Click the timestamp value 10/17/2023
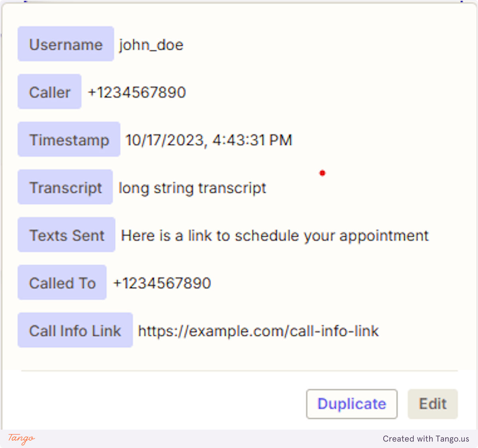The height and width of the screenshot is (448, 478). click(208, 140)
